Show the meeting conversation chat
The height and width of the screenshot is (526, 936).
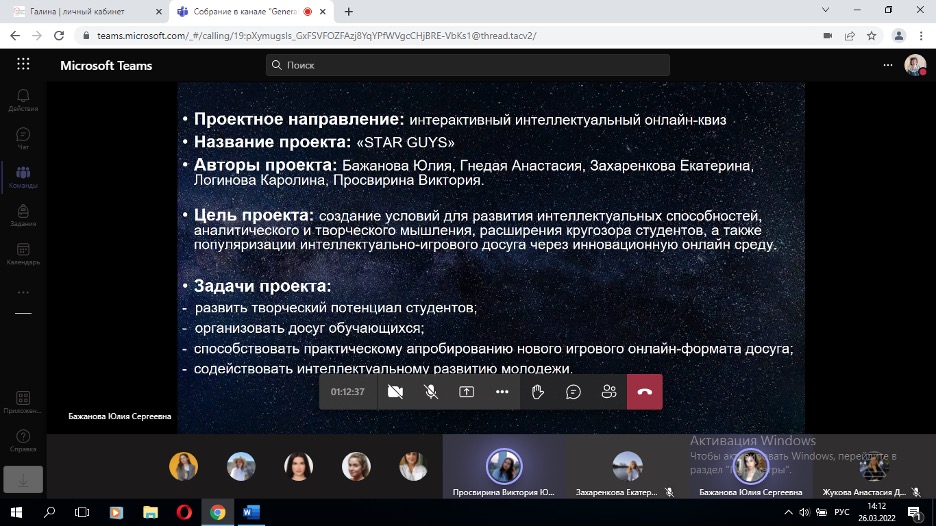pos(573,392)
